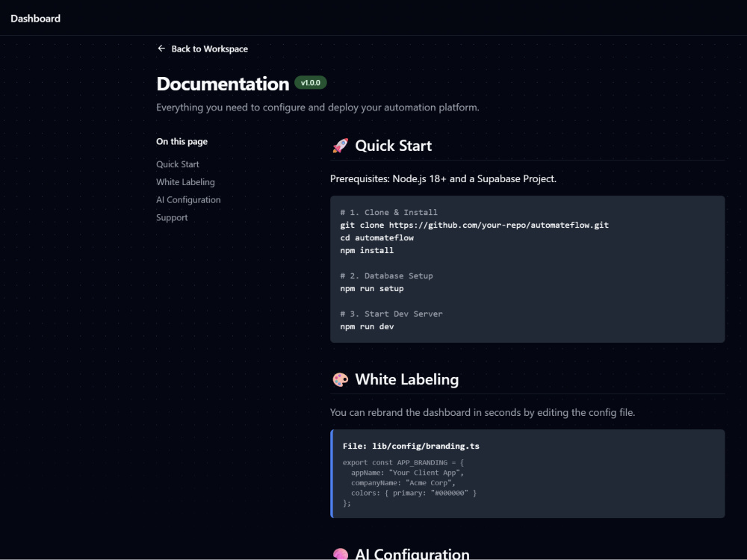Click the 'npm run dev' command line
Image resolution: width=747 pixels, height=560 pixels.
click(367, 327)
